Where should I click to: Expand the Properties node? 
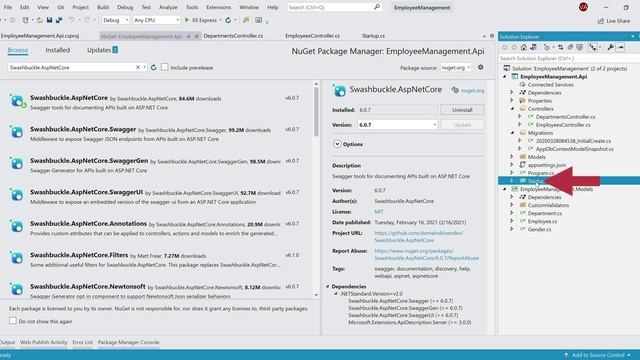click(x=512, y=101)
